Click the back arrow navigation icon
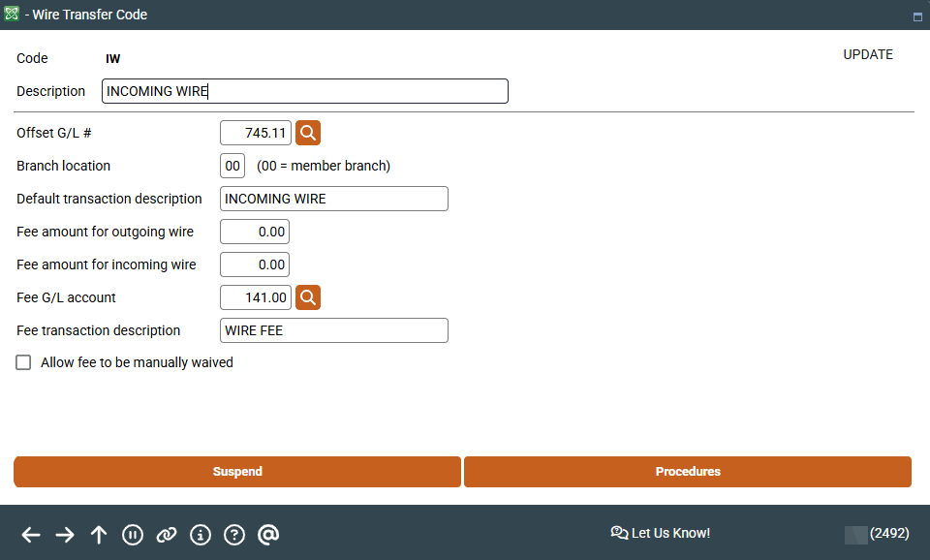This screenshot has height=560, width=930. [31, 535]
